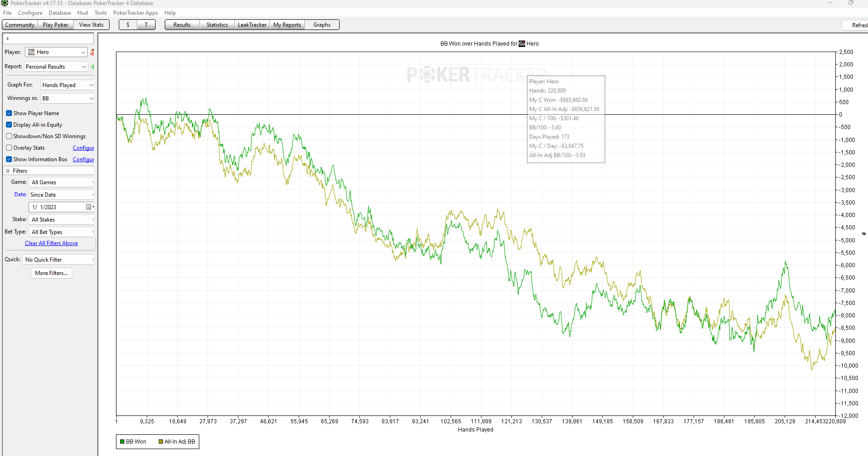Click 'Hands: 220,809' in info box
The height and width of the screenshot is (456, 868).
(x=548, y=91)
